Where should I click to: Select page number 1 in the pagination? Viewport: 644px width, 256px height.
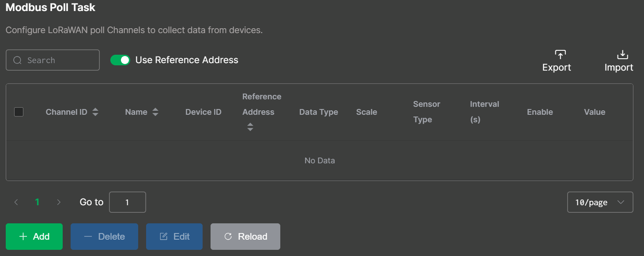(x=38, y=202)
